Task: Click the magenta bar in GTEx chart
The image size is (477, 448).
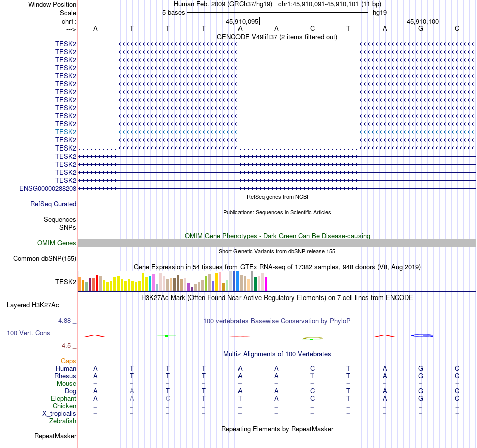Action: pos(266,284)
